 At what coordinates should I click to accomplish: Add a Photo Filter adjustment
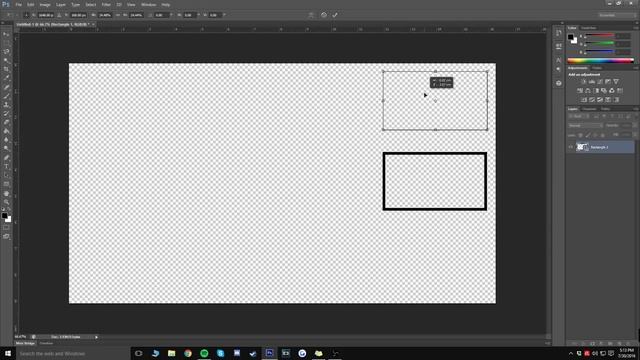pyautogui.click(x=604, y=91)
